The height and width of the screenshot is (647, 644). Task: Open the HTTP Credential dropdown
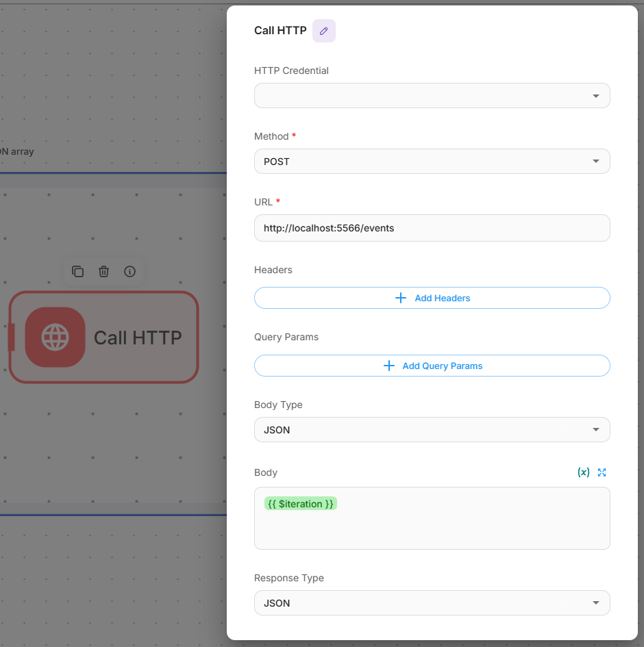(x=432, y=96)
